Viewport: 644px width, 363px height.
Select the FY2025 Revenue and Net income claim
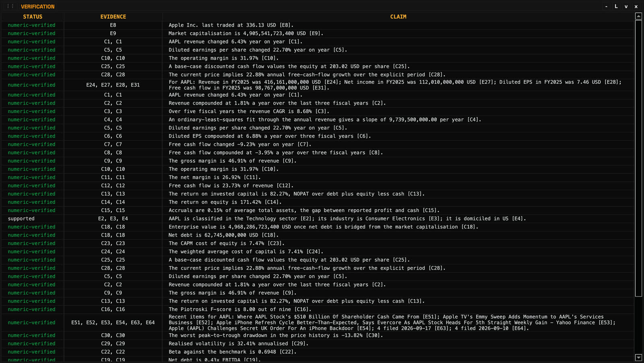(x=395, y=85)
